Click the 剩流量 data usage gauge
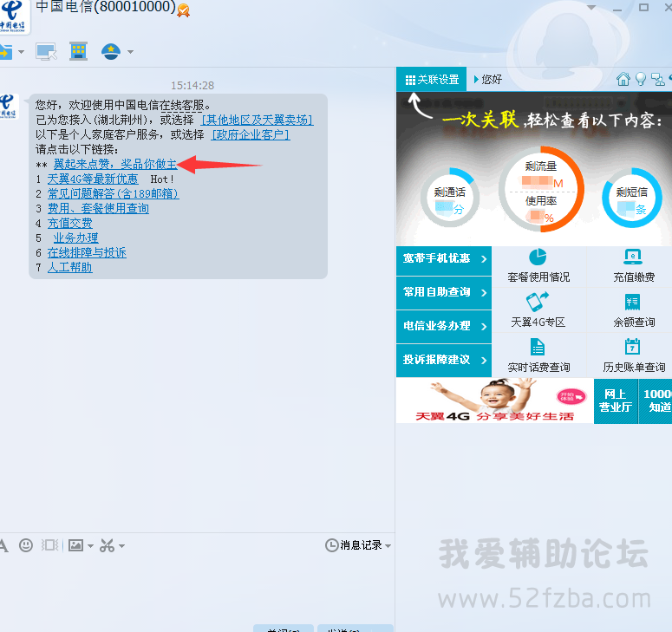 point(541,189)
